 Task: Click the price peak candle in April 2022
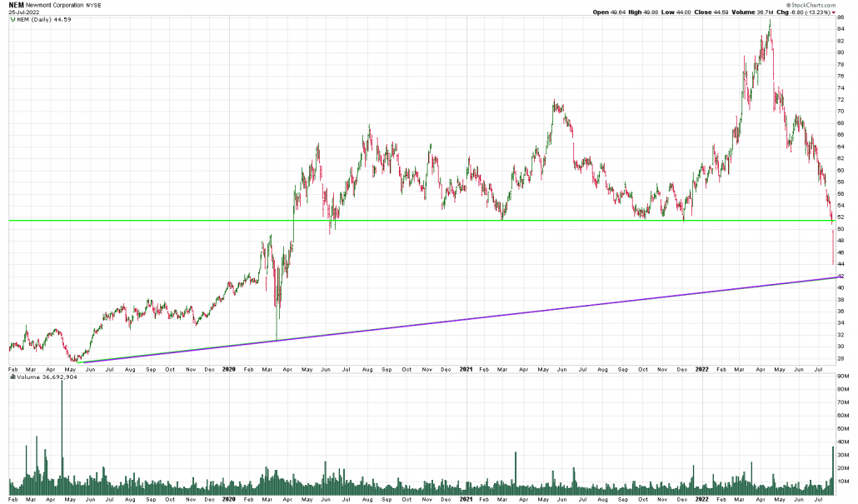click(x=770, y=23)
